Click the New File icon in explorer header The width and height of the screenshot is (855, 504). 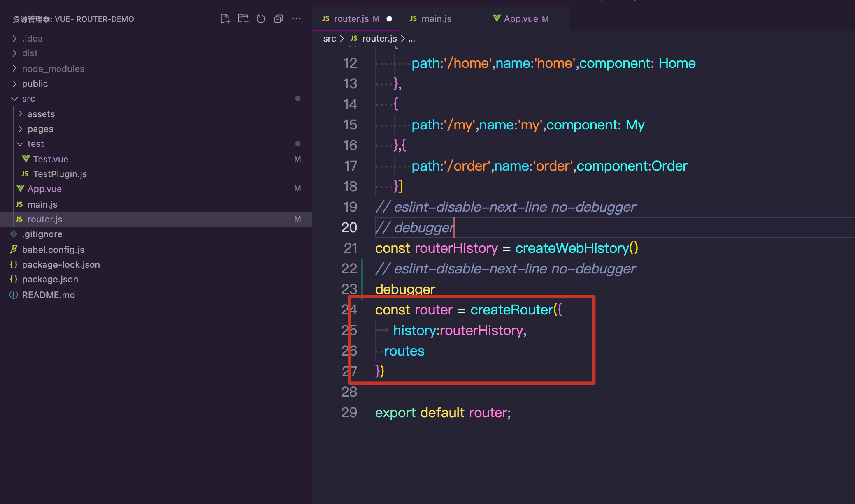click(225, 19)
